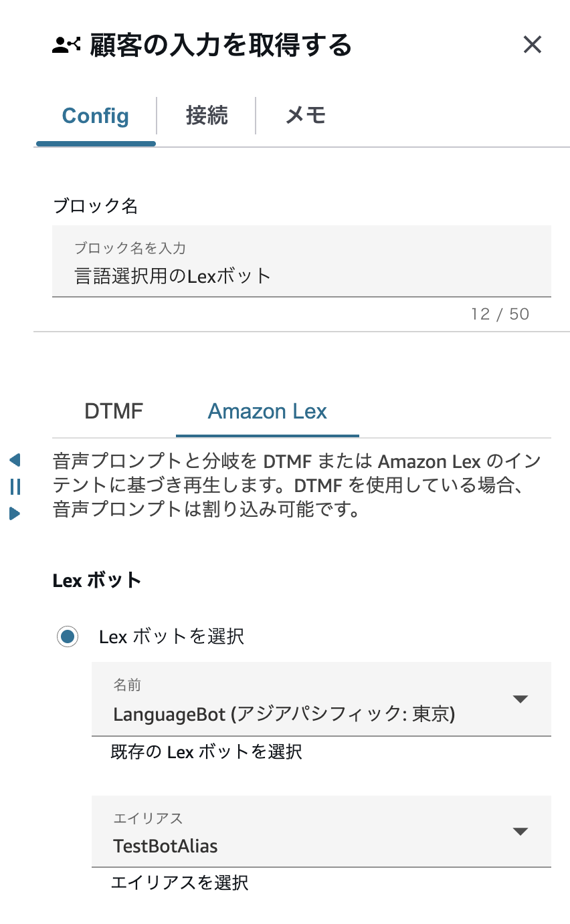570x924 pixels.
Task: Close the 顧客の入力を取得する panel
Action: coord(532,45)
